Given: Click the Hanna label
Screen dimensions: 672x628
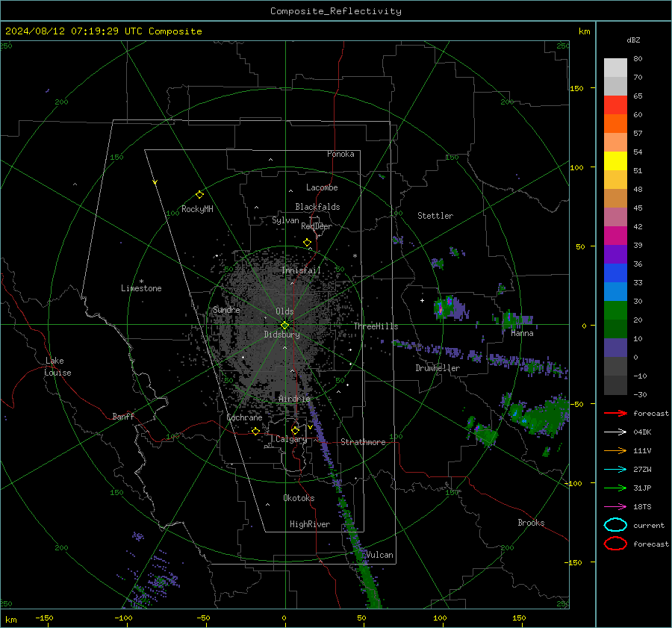Looking at the screenshot, I should pyautogui.click(x=522, y=333).
